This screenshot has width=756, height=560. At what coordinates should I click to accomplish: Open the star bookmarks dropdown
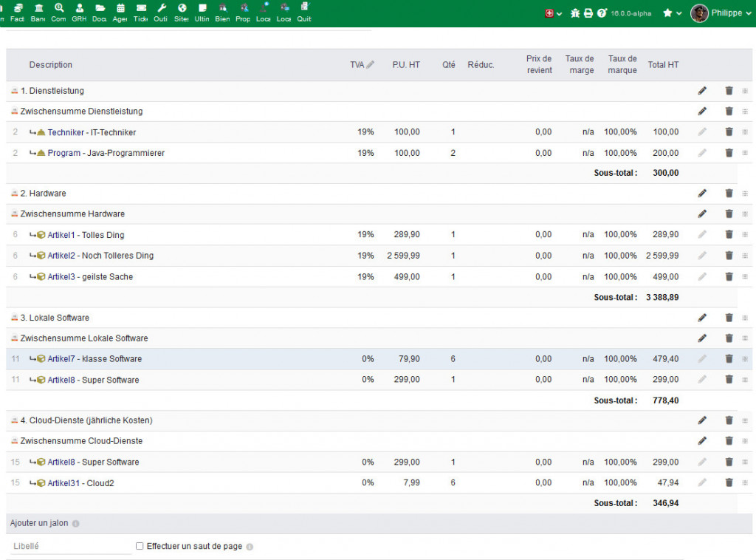click(x=671, y=13)
